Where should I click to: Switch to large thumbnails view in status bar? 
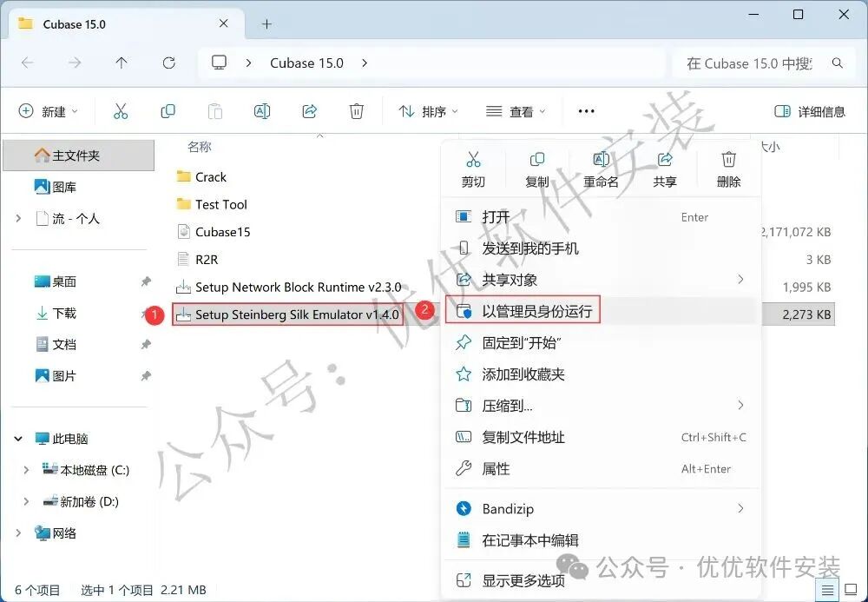(x=851, y=590)
